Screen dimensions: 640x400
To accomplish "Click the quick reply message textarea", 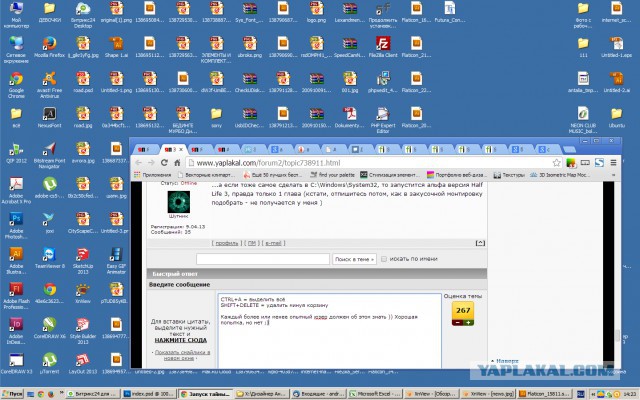I will pyautogui.click(x=329, y=331).
